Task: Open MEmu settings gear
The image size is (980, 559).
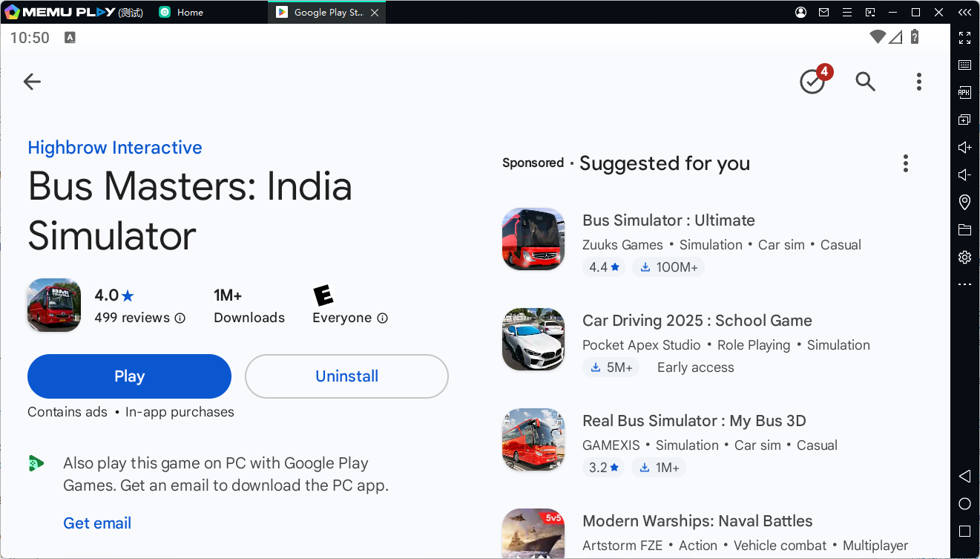Action: pos(964,258)
